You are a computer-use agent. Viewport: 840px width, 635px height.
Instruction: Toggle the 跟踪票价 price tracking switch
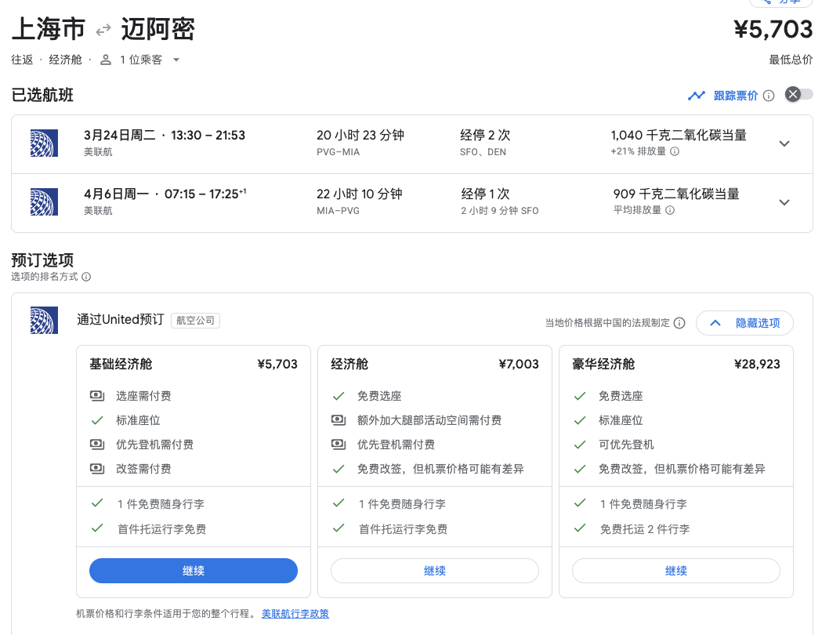coord(799,95)
